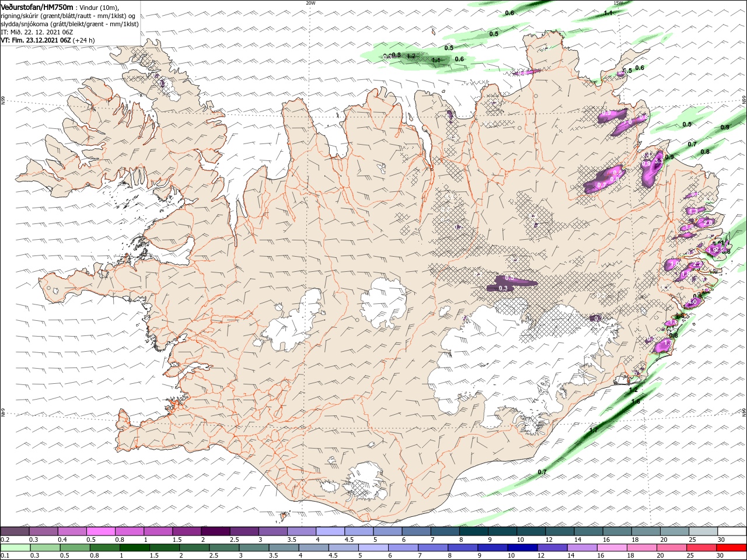Choose the light lavender 4 swatch in upper legend
Viewport: 747px width, 560px height.
point(330,531)
